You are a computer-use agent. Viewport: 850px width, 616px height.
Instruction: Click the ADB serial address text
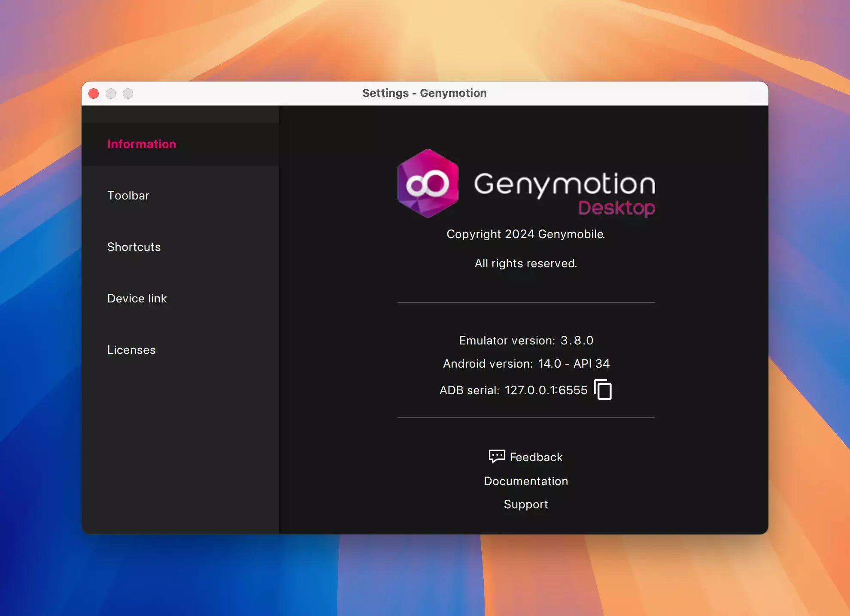pos(546,390)
